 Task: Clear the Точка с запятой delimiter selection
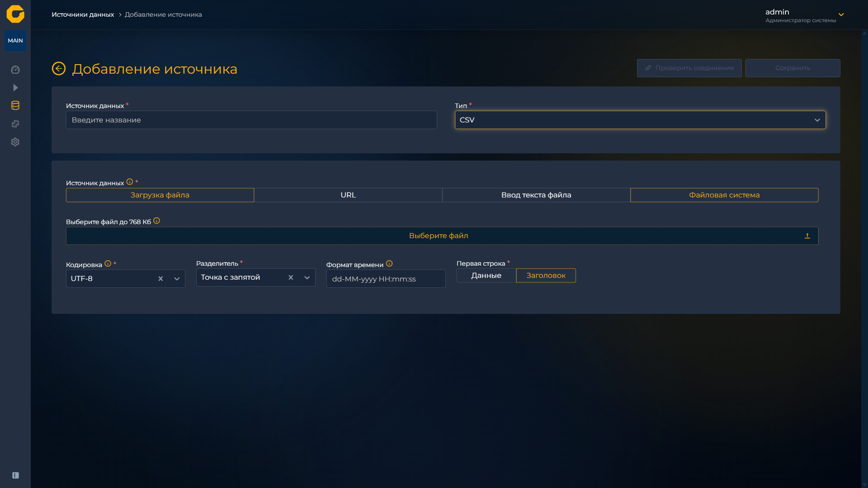pos(291,277)
